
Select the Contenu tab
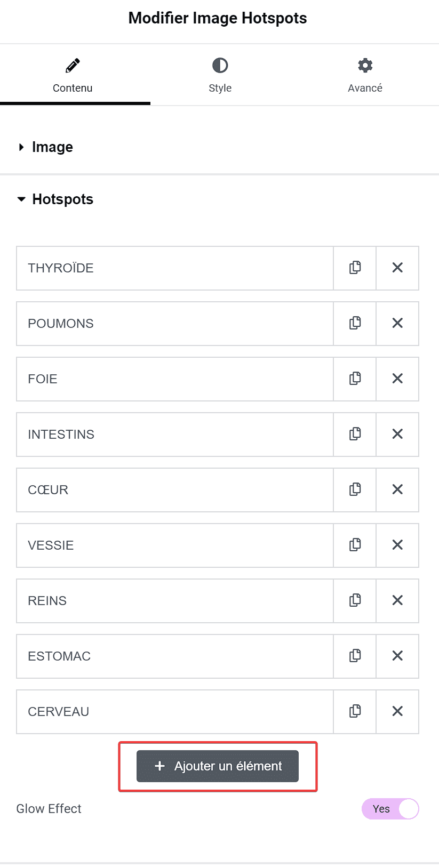click(73, 75)
